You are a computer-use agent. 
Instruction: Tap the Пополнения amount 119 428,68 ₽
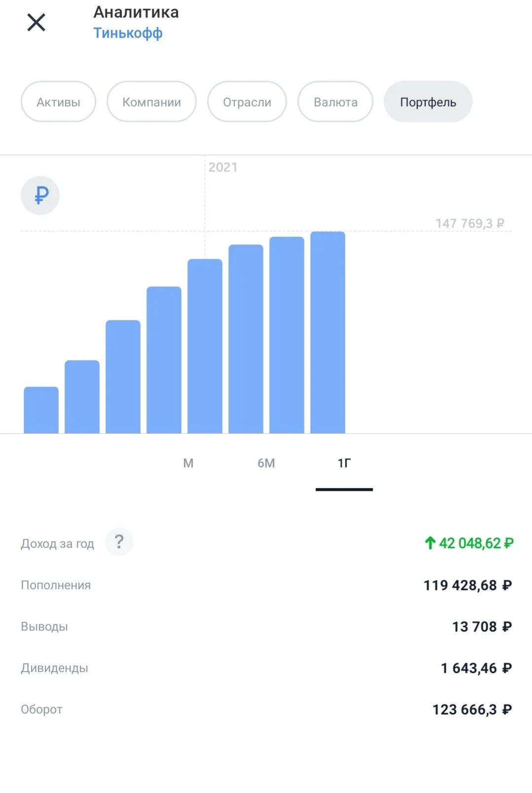(x=468, y=585)
